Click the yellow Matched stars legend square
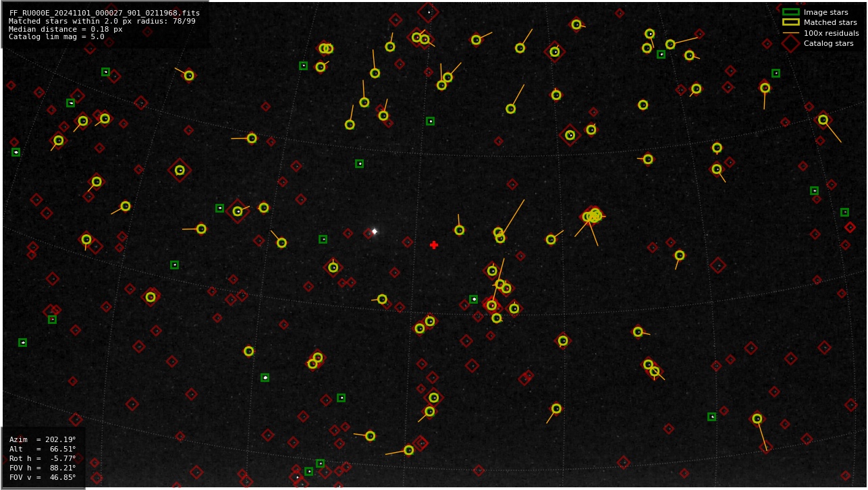Viewport: 868px width, 490px height. click(x=790, y=22)
